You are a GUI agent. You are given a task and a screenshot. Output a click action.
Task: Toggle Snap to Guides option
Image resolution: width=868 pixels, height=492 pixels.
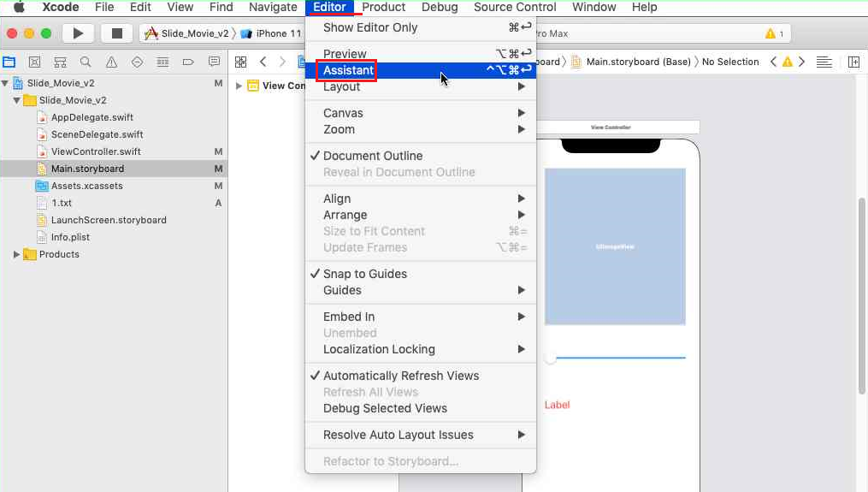421,274
